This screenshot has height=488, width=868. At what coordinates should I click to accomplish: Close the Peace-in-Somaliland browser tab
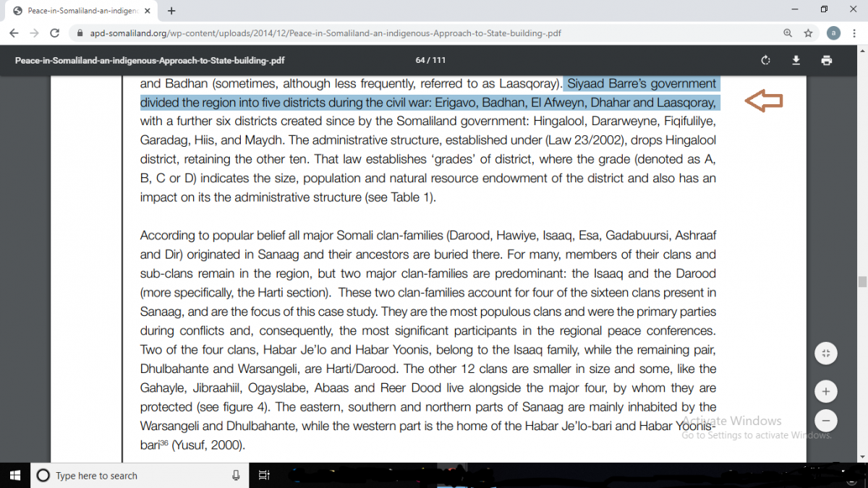click(x=149, y=11)
